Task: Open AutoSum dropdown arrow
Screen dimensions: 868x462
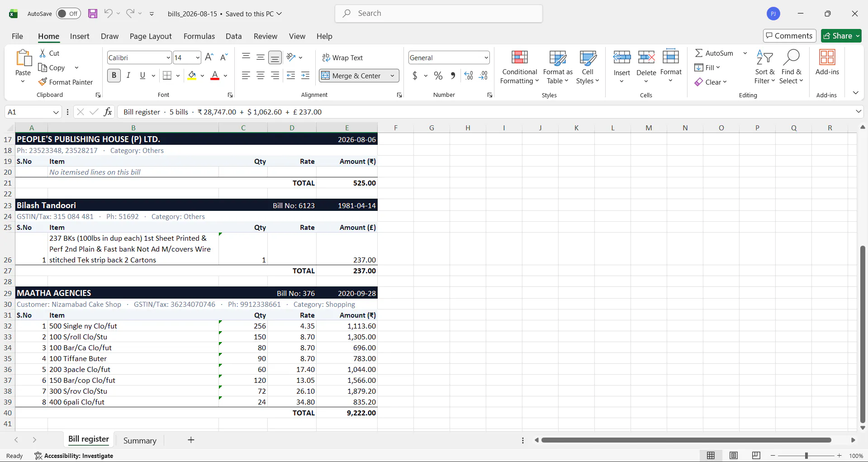Action: click(x=745, y=53)
